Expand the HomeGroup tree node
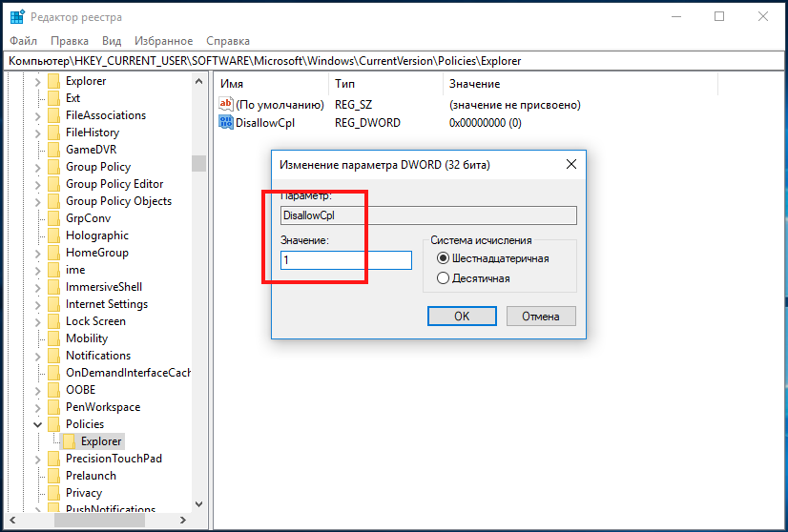This screenshot has height=532, width=788. point(38,254)
